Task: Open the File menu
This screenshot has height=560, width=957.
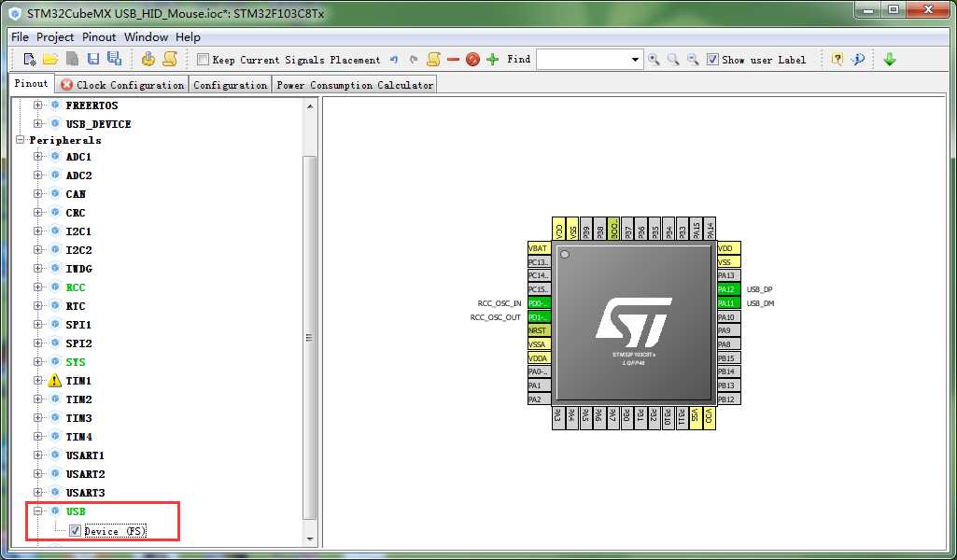Action: click(x=20, y=37)
